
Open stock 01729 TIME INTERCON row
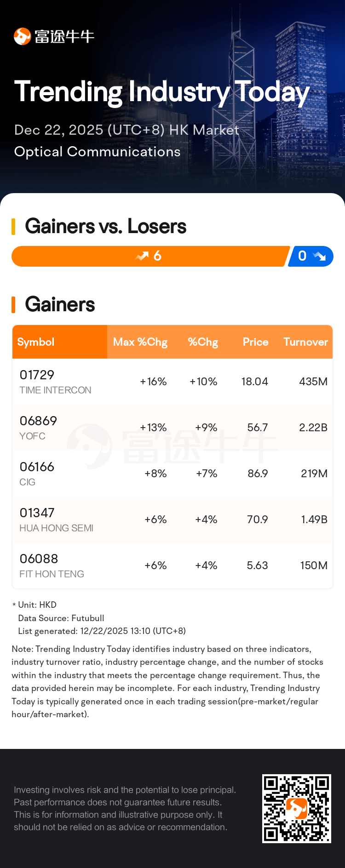(172, 382)
